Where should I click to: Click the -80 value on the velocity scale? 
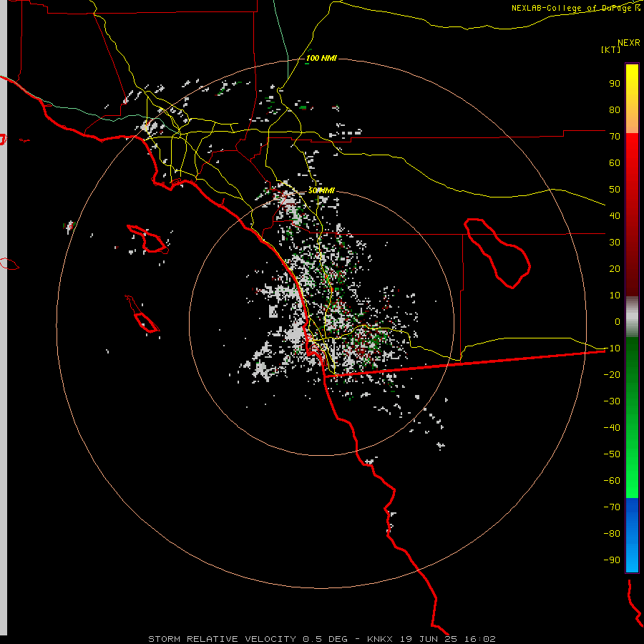tap(612, 534)
